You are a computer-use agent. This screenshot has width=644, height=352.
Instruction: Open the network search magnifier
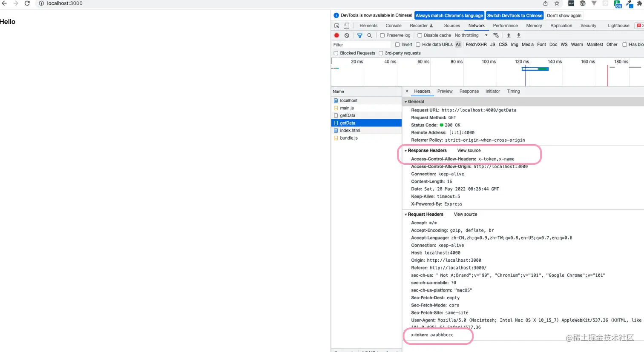click(x=370, y=35)
